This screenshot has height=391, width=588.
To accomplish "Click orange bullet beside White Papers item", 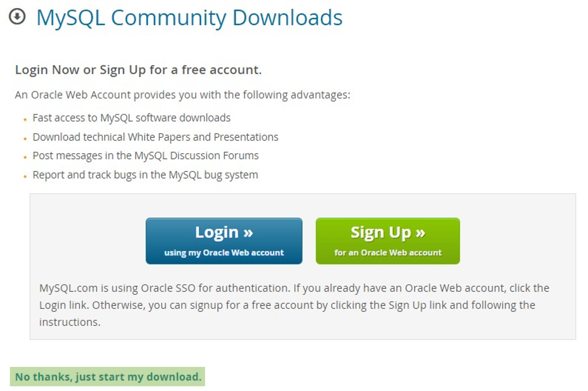I will (25, 139).
